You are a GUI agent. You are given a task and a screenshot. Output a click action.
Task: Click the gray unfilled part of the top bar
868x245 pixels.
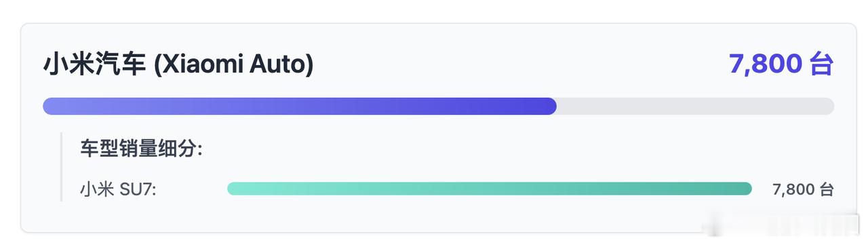click(x=695, y=106)
